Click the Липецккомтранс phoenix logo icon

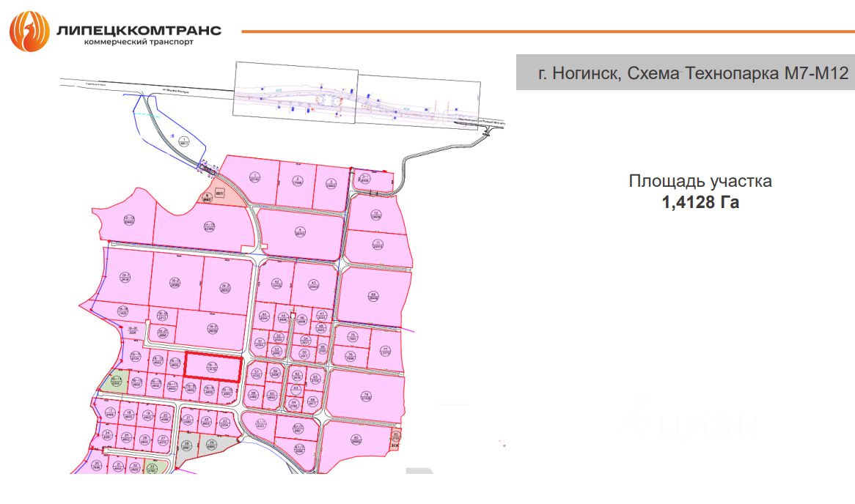pyautogui.click(x=29, y=31)
